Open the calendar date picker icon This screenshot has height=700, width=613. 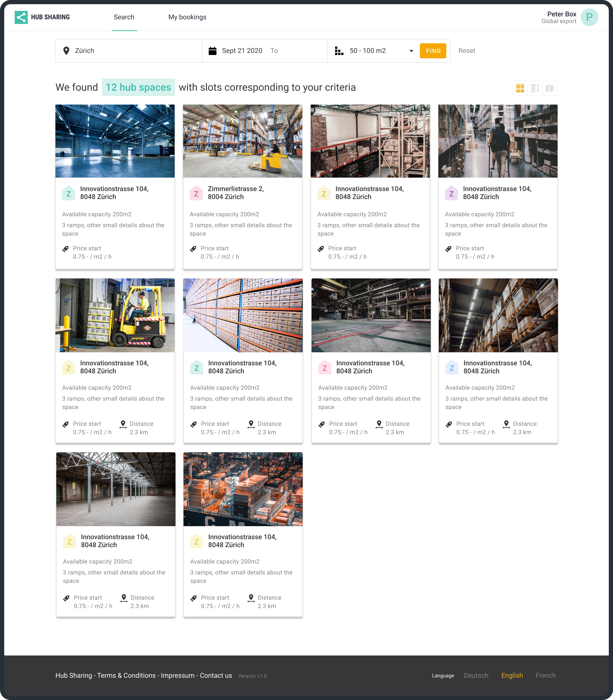(212, 51)
